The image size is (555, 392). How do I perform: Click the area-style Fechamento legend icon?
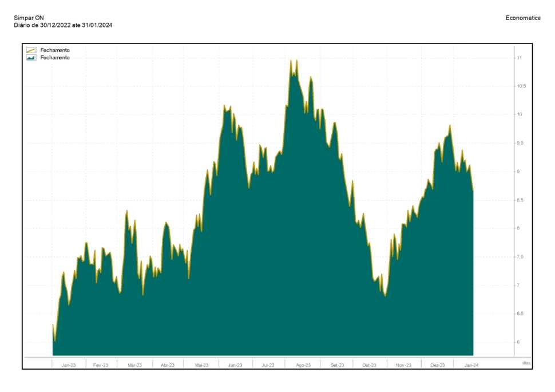tap(31, 58)
